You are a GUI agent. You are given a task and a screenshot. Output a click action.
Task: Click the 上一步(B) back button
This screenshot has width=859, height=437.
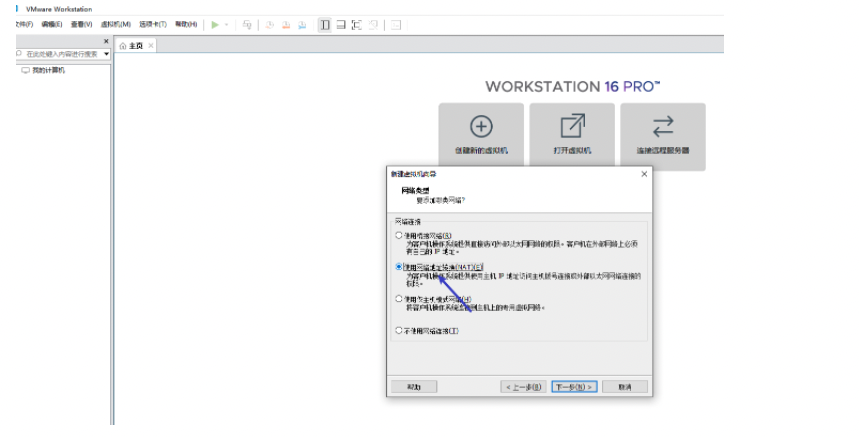tap(523, 386)
